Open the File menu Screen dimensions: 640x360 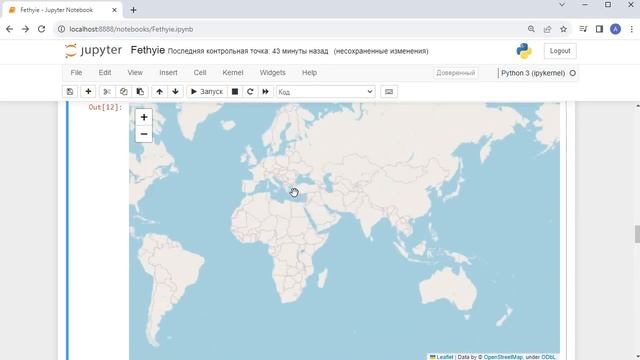click(76, 73)
